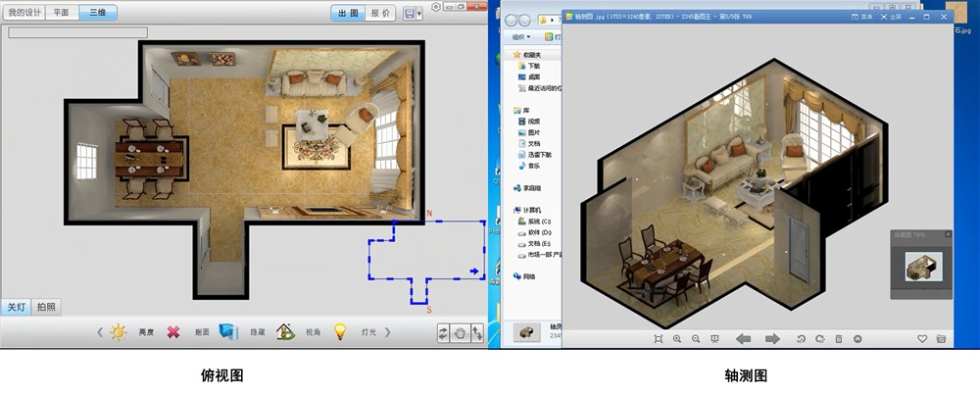Open the 菜单 menu in image viewer

[x=862, y=17]
